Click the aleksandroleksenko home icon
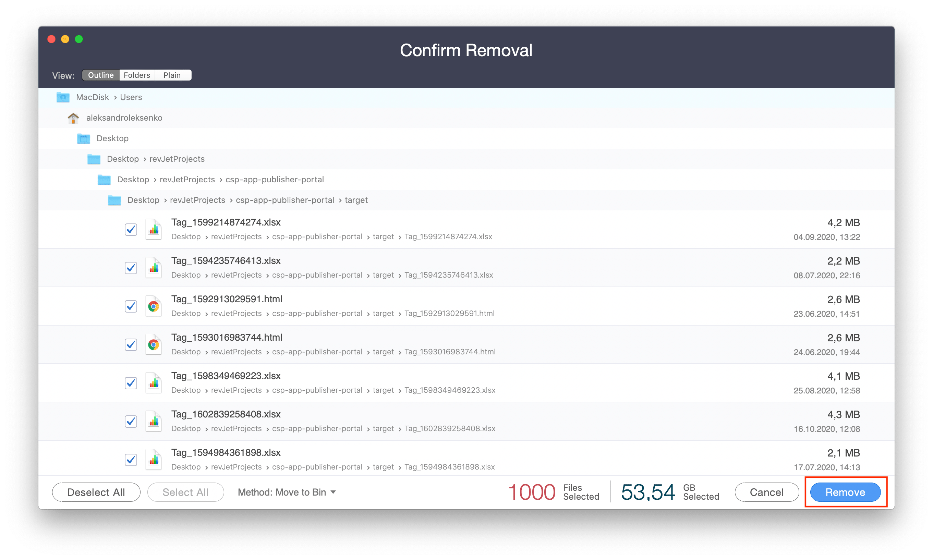Image resolution: width=933 pixels, height=560 pixels. [x=73, y=118]
